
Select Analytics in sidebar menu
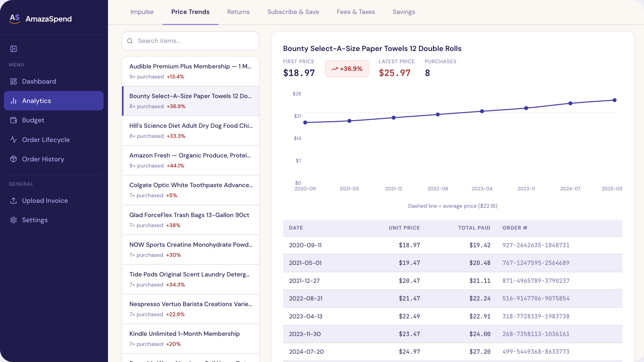(54, 101)
